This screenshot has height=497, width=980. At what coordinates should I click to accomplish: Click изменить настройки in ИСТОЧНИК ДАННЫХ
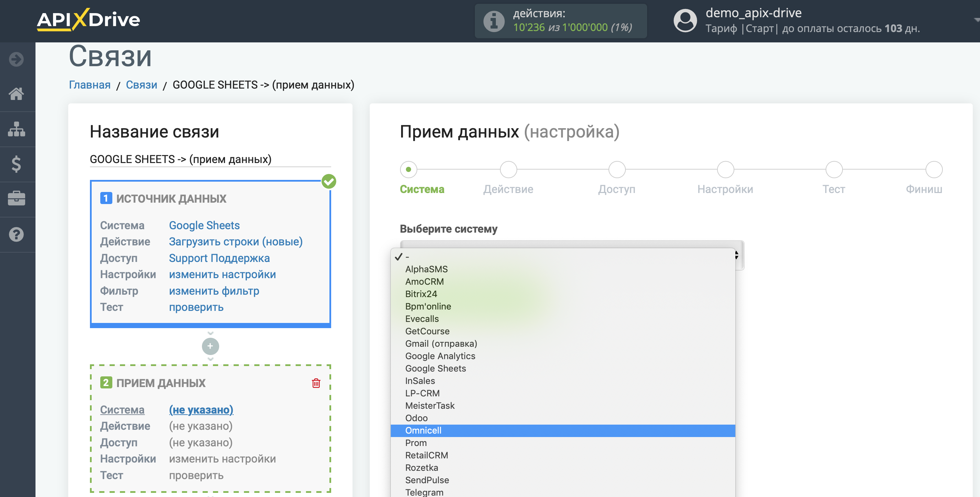point(222,274)
